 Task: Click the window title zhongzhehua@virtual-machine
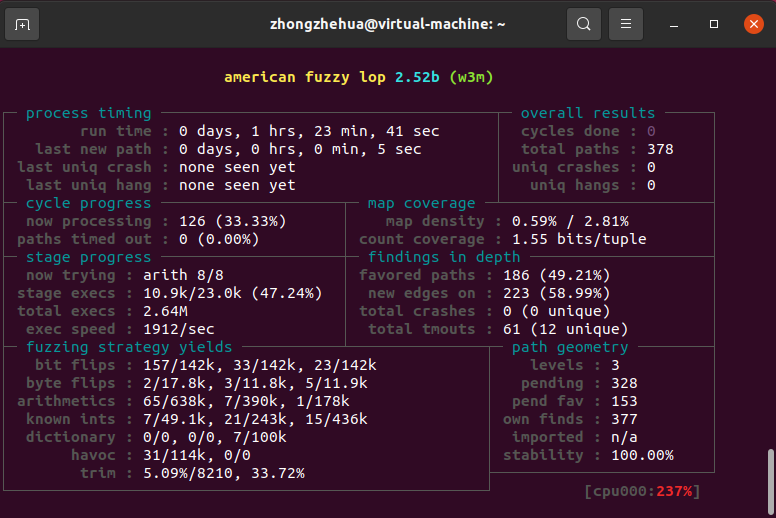click(x=388, y=24)
